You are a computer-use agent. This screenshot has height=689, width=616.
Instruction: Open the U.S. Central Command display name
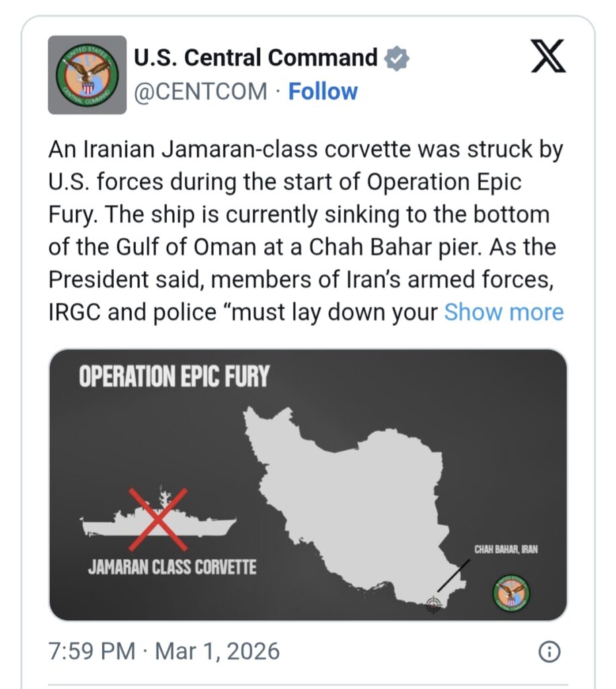click(x=256, y=59)
